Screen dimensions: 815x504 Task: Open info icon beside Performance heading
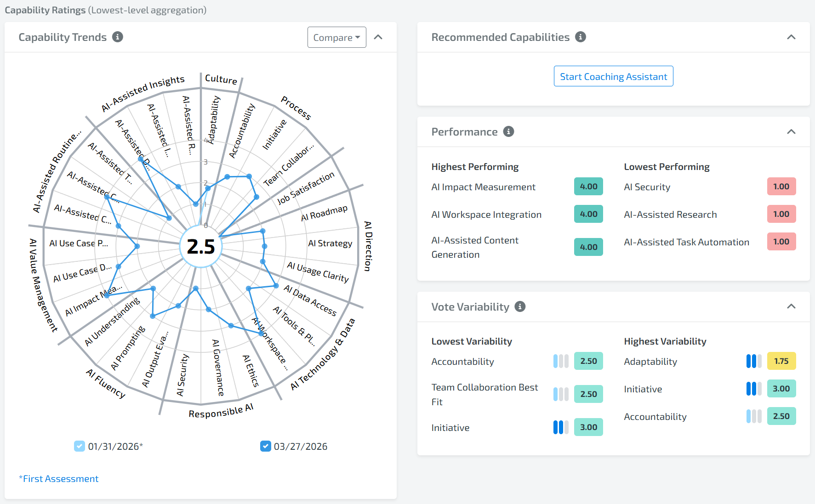508,131
